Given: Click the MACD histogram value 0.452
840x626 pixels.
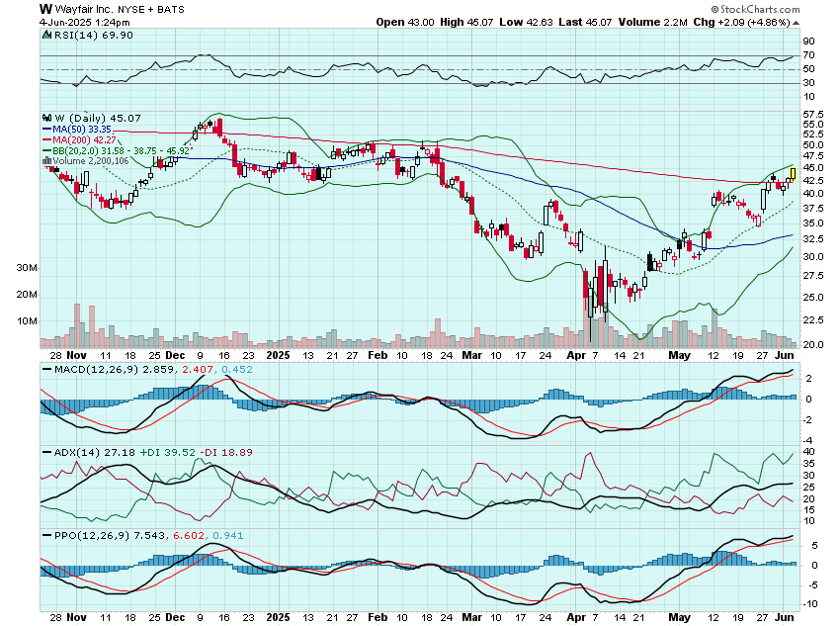Looking at the screenshot, I should coord(237,369).
